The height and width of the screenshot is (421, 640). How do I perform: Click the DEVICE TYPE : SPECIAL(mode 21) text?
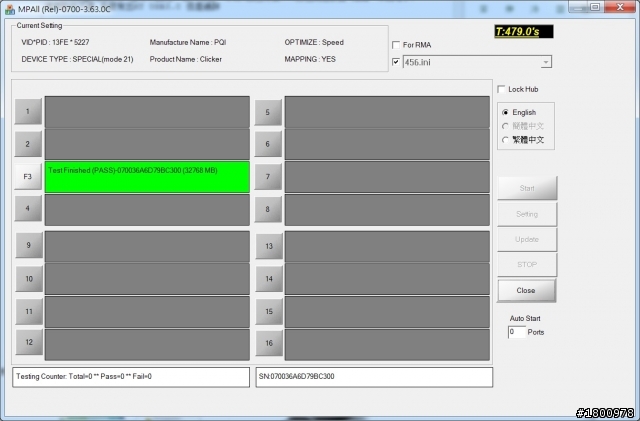pyautogui.click(x=77, y=59)
